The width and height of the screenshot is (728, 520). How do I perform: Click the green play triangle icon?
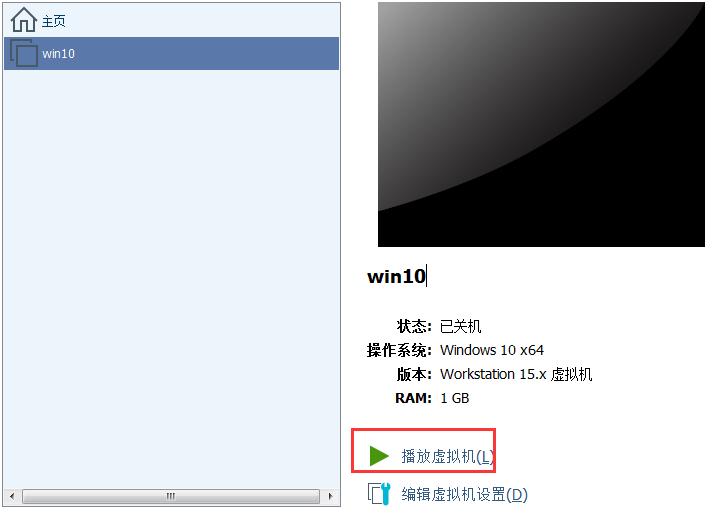point(379,455)
